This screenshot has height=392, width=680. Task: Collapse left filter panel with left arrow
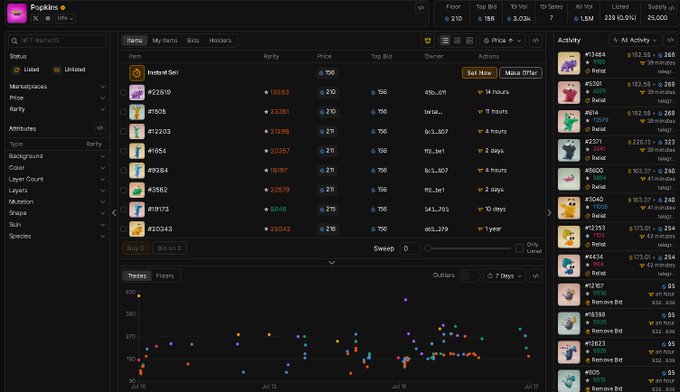tap(114, 212)
